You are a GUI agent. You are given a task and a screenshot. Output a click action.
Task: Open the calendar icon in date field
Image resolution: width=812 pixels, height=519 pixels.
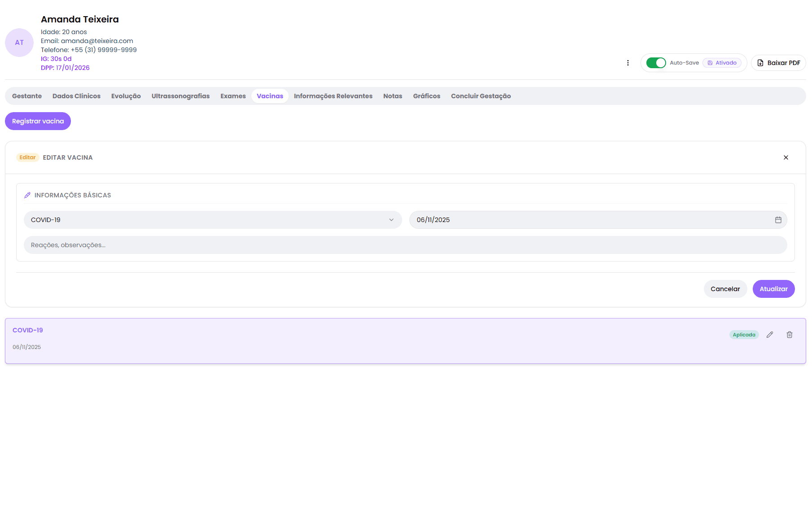778,220
